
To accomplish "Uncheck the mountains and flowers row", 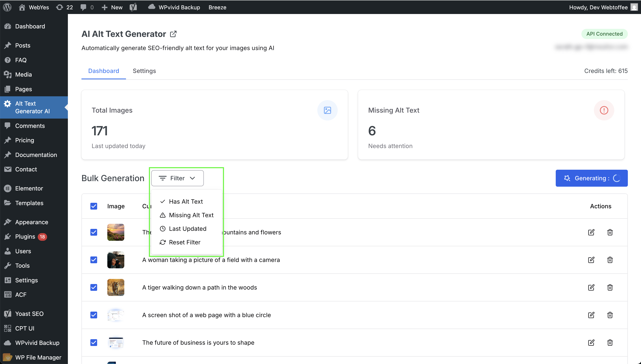I will click(94, 232).
